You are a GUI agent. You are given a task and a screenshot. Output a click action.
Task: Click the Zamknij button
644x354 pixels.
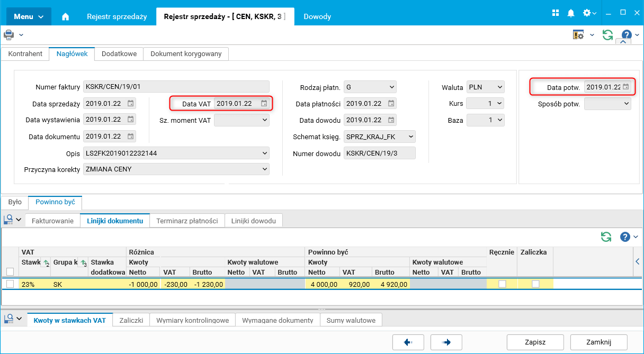point(599,342)
